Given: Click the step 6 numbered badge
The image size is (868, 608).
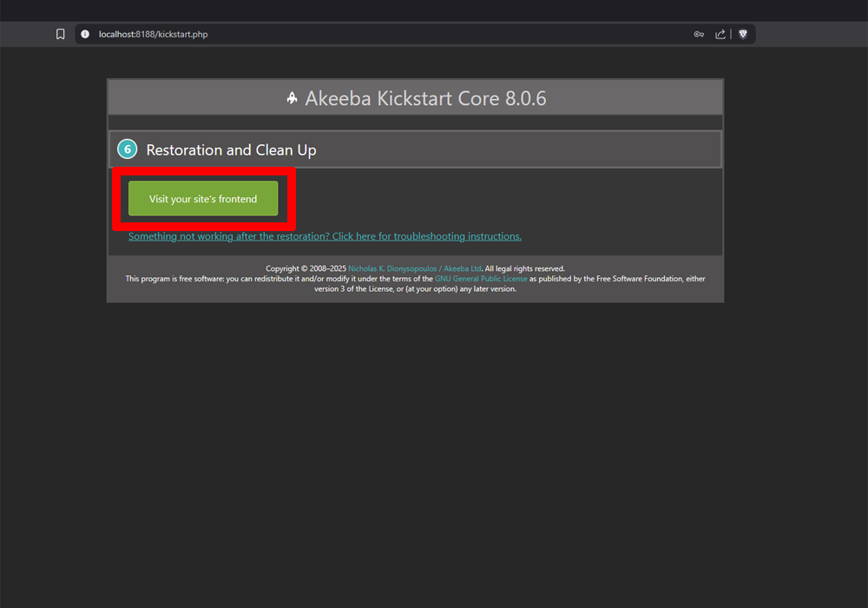Looking at the screenshot, I should 128,149.
